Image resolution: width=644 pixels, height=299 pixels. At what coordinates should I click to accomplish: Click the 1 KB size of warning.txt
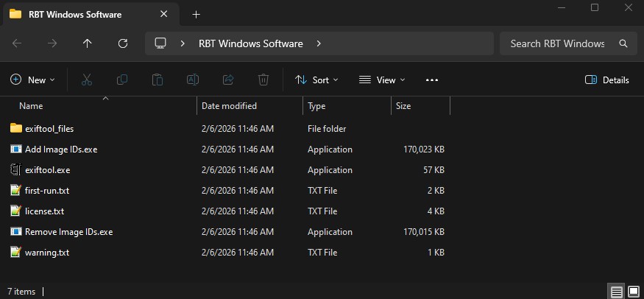pos(436,252)
